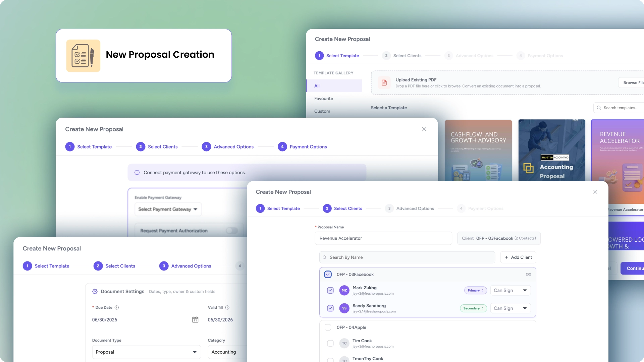Open the Document Type Proposal dropdown

coord(147,352)
